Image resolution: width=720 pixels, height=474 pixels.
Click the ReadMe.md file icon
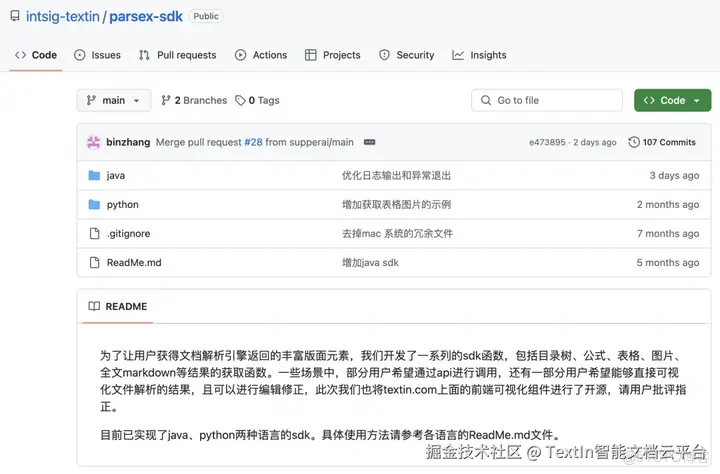point(95,262)
